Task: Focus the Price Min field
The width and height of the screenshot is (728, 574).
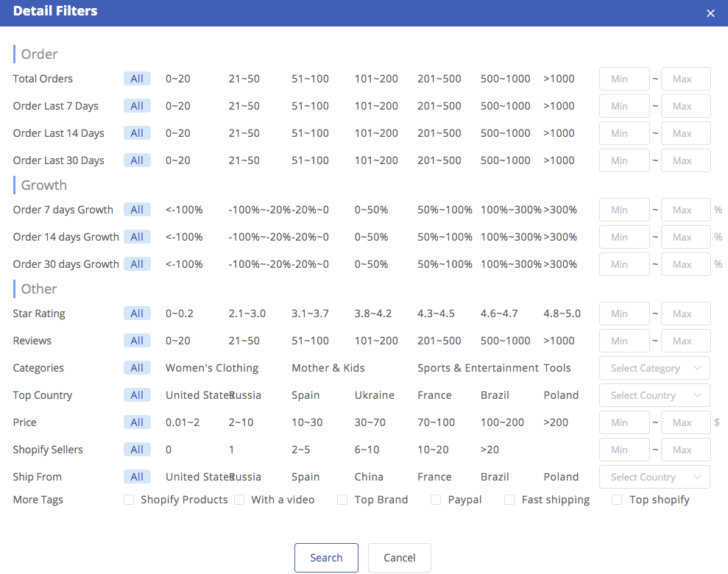Action: click(x=624, y=422)
